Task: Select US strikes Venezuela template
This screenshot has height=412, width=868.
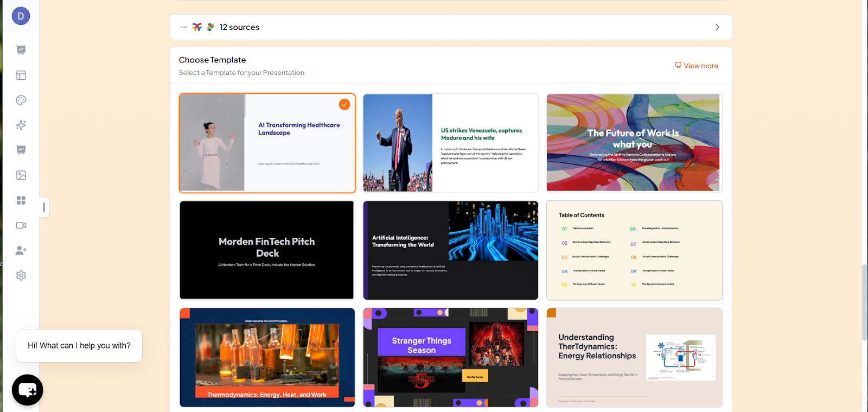Action: tap(451, 143)
